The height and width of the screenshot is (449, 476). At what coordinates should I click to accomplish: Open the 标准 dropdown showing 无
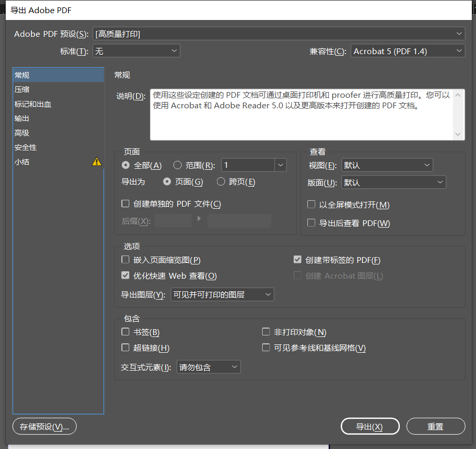click(136, 50)
